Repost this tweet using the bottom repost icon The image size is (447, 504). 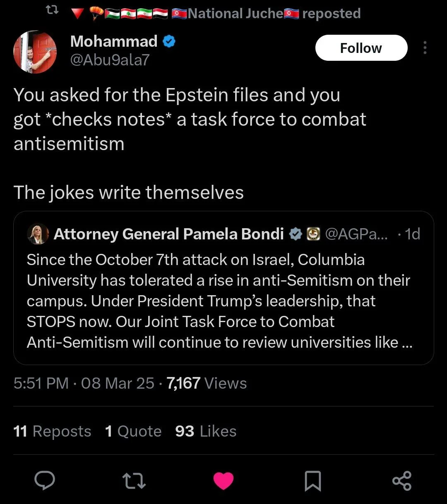coord(135,481)
